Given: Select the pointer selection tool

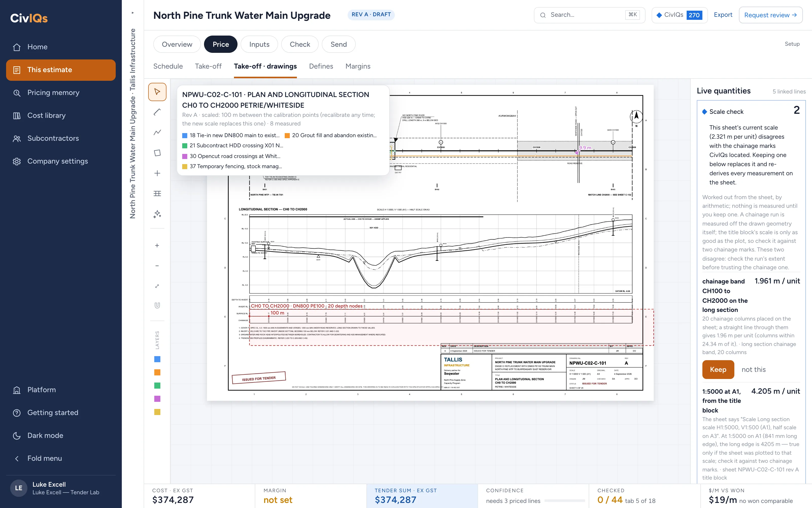Looking at the screenshot, I should click(x=157, y=92).
